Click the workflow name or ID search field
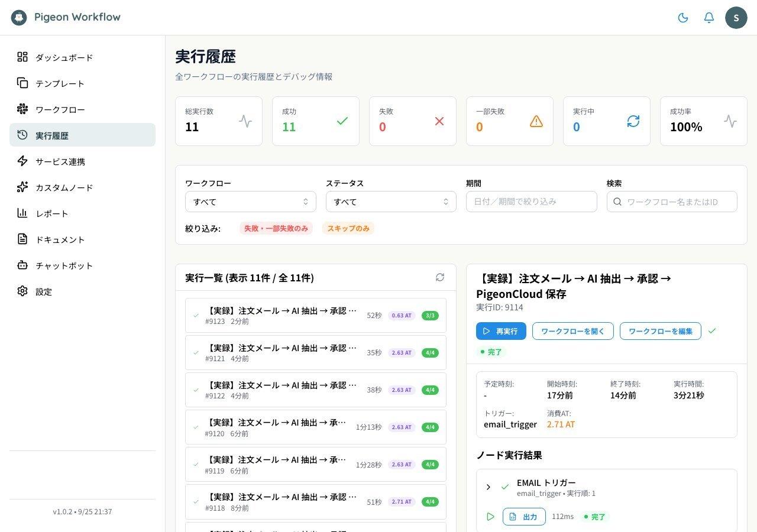Viewport: 757px width, 532px height. point(672,202)
